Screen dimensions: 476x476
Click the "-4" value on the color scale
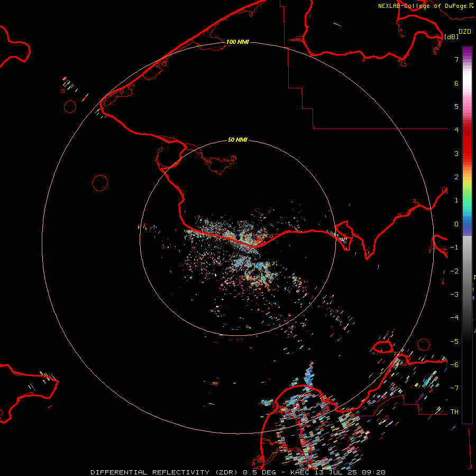(x=454, y=317)
